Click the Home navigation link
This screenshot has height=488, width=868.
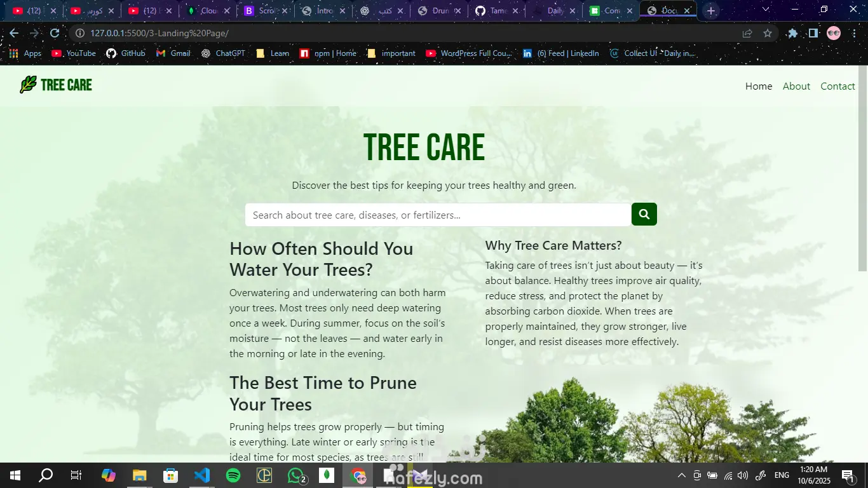(759, 86)
